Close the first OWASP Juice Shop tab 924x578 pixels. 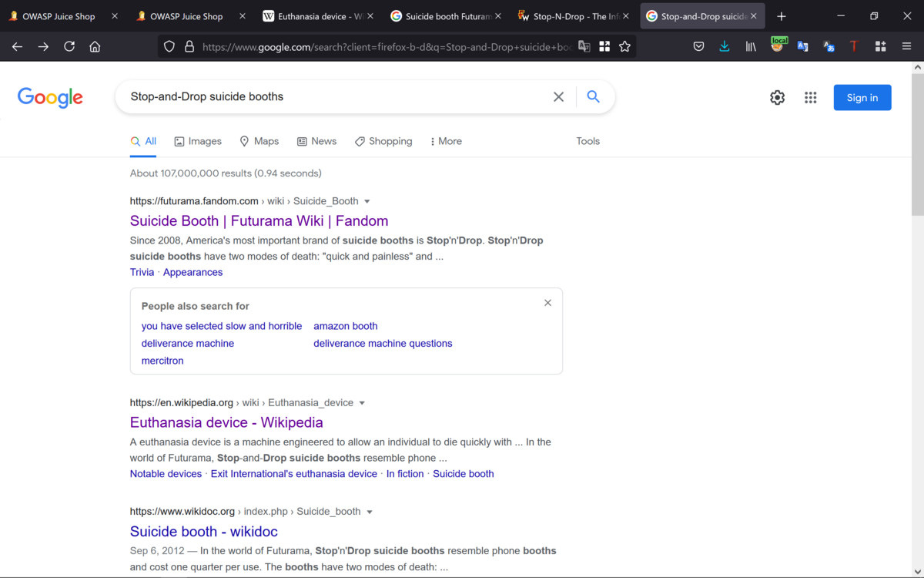coord(115,16)
